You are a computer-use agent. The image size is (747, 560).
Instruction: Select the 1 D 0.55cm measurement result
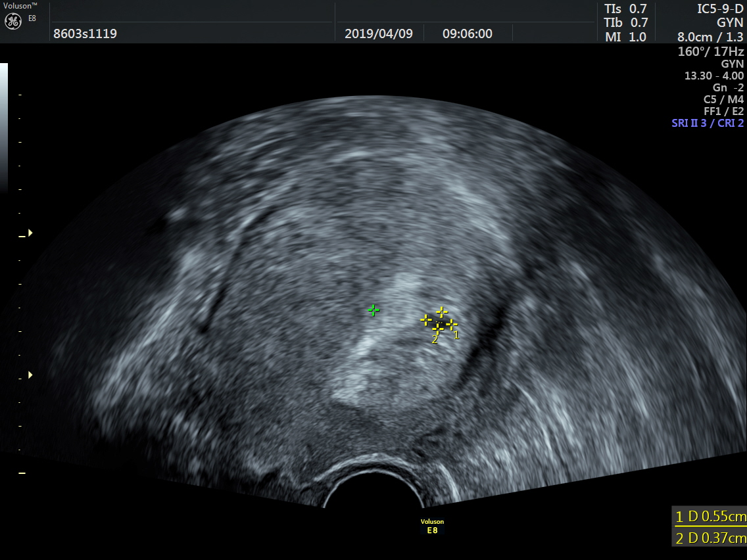(x=710, y=517)
